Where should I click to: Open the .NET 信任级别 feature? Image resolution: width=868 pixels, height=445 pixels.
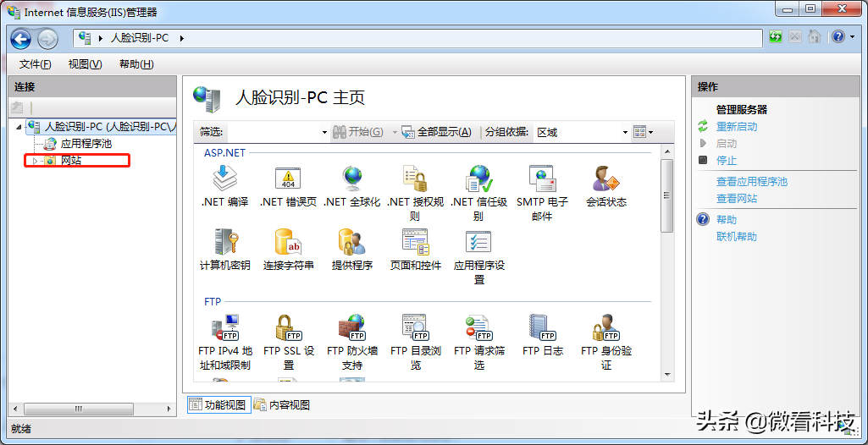coord(478,193)
